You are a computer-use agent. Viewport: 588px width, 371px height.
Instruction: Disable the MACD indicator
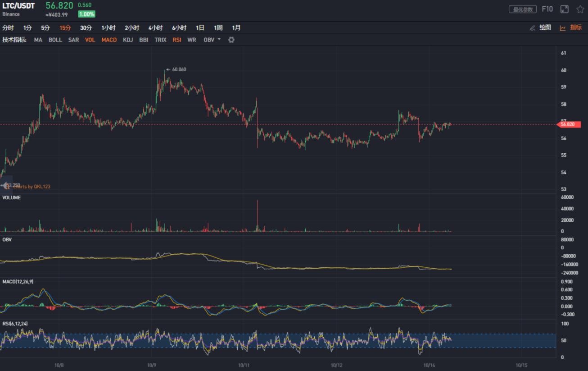pos(109,40)
